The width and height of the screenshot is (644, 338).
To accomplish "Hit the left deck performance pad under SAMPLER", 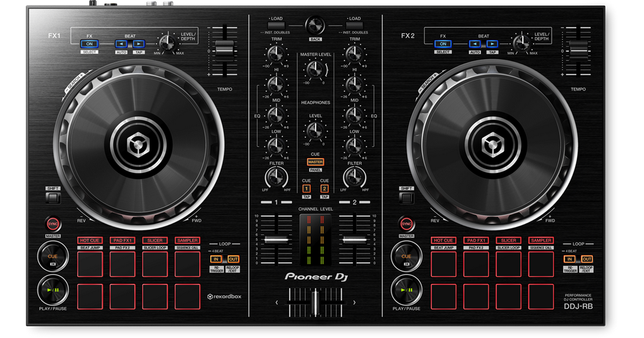I will [188, 264].
